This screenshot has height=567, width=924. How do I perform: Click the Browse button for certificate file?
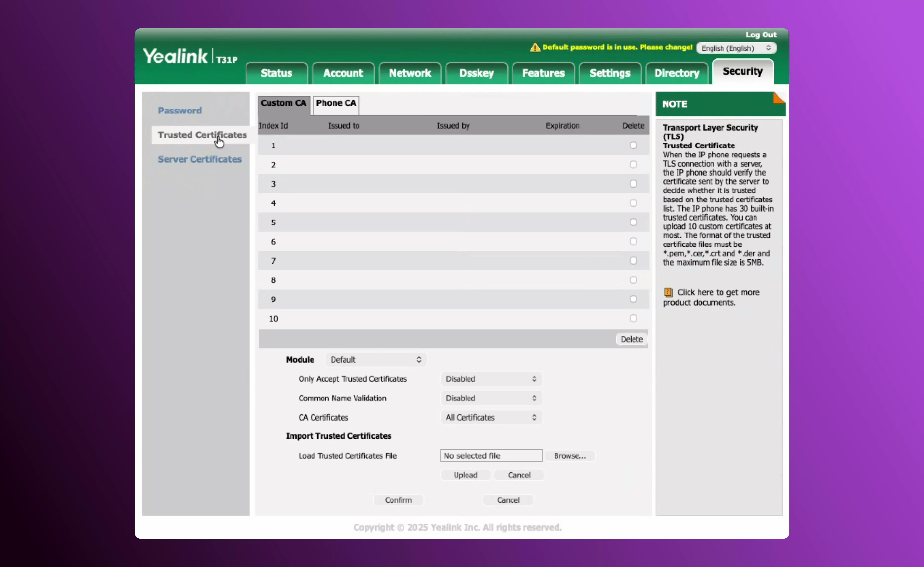point(570,456)
